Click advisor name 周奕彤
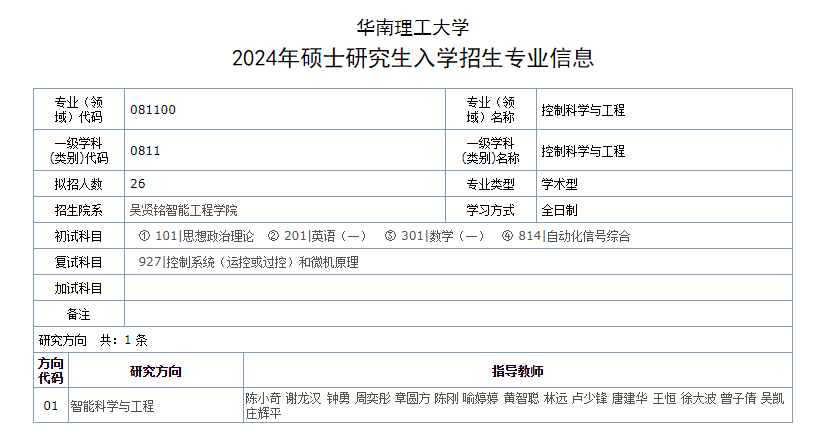The width and height of the screenshot is (819, 444). tap(373, 399)
